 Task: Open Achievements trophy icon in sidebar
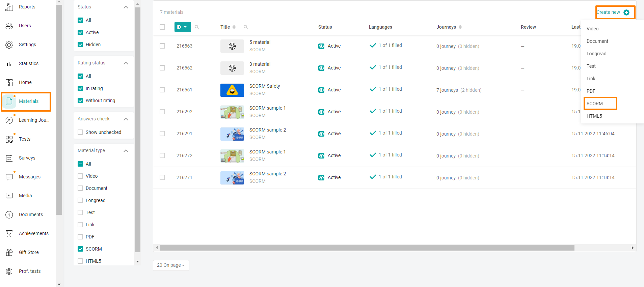click(9, 233)
